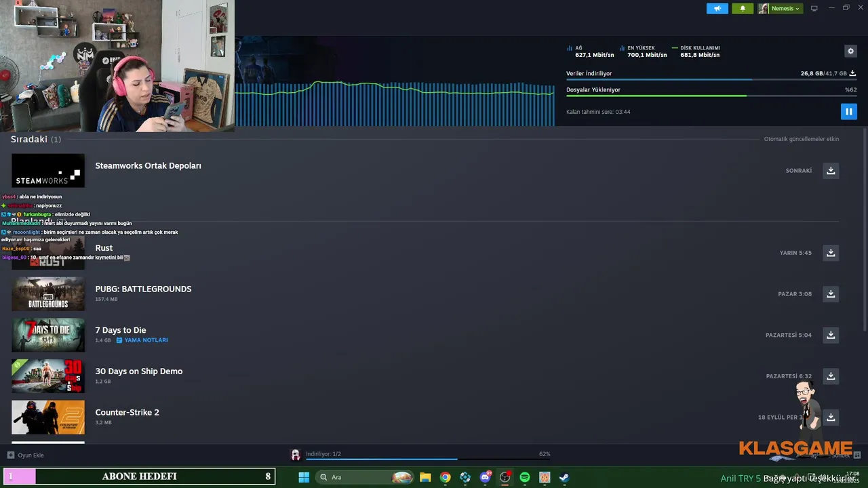Image resolution: width=868 pixels, height=488 pixels.
Task: Select the Rust game title
Action: [x=104, y=248]
